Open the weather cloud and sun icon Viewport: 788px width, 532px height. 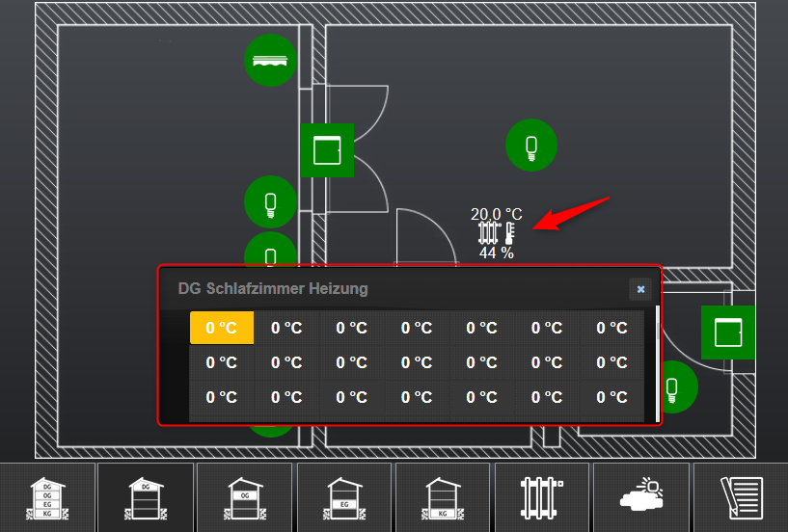640,497
